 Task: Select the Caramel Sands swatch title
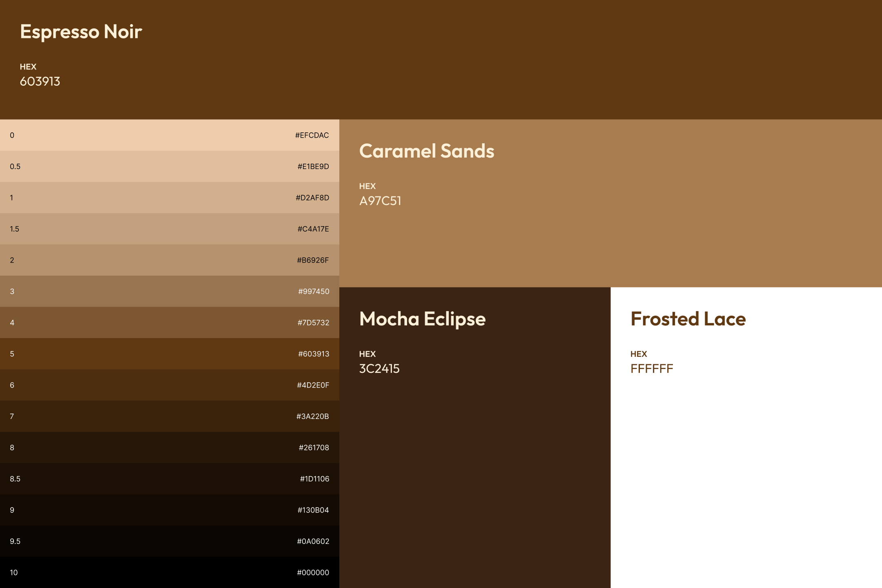click(426, 151)
